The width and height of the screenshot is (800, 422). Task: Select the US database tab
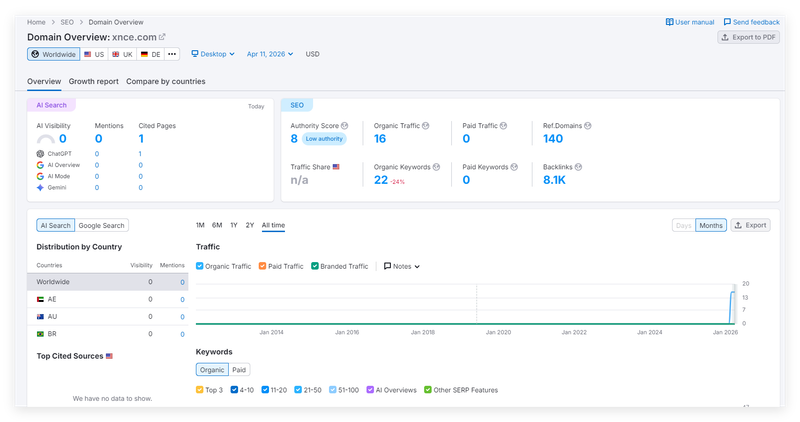click(x=94, y=54)
